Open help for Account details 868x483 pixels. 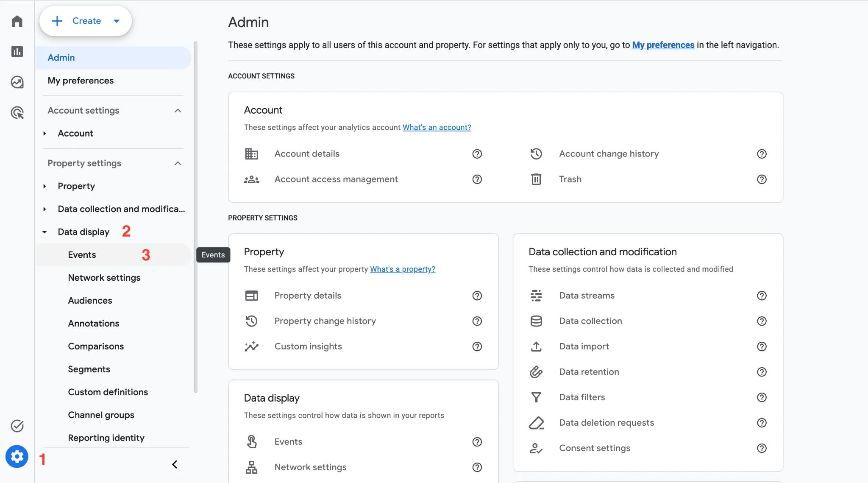[477, 154]
